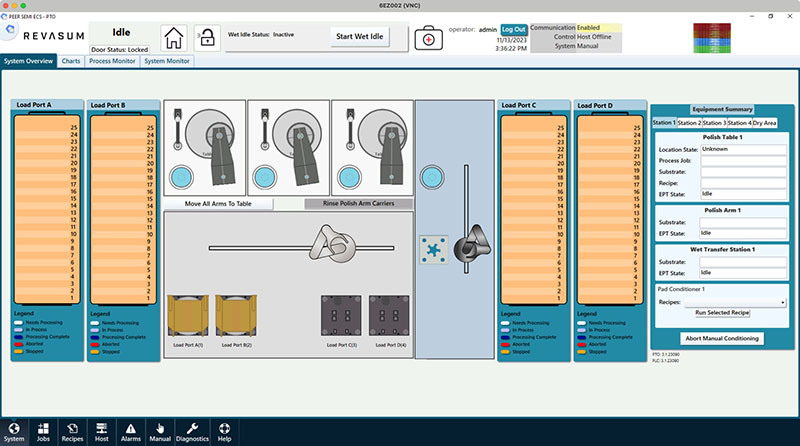Open Alarms from bottom bar
This screenshot has height=446, width=800.
pyautogui.click(x=131, y=432)
